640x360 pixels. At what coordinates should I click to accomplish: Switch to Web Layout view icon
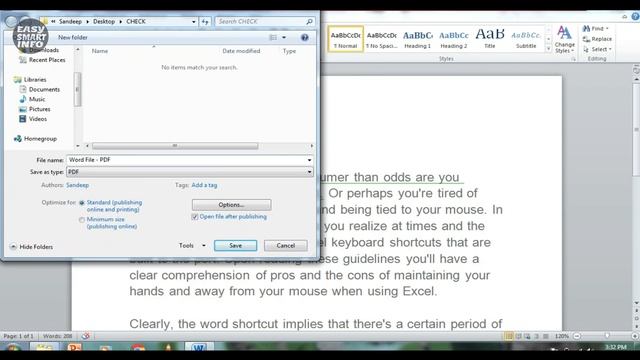527,336
